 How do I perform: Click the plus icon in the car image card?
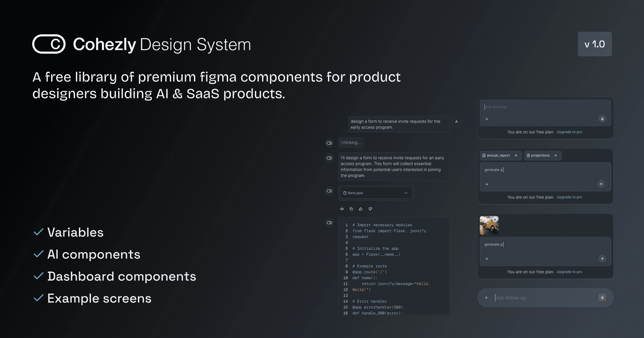[487, 259]
